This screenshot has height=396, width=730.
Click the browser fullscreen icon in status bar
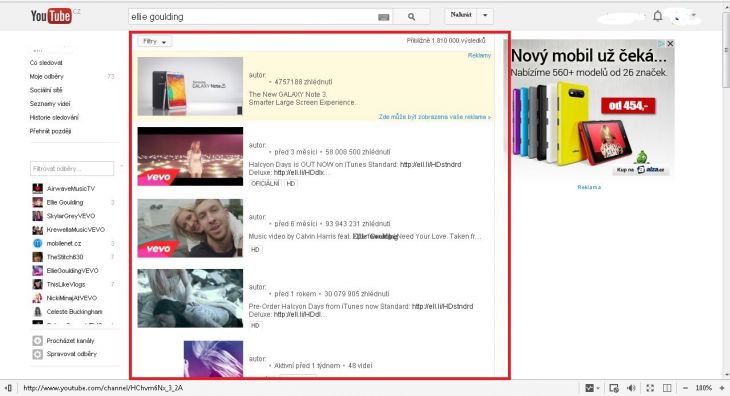[x=650, y=388]
